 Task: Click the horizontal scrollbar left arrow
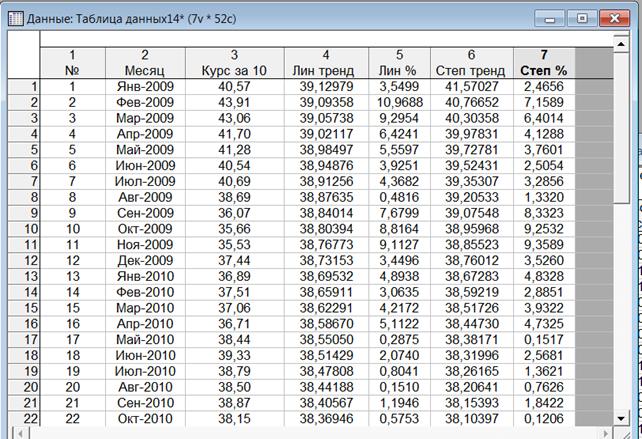coord(19,433)
